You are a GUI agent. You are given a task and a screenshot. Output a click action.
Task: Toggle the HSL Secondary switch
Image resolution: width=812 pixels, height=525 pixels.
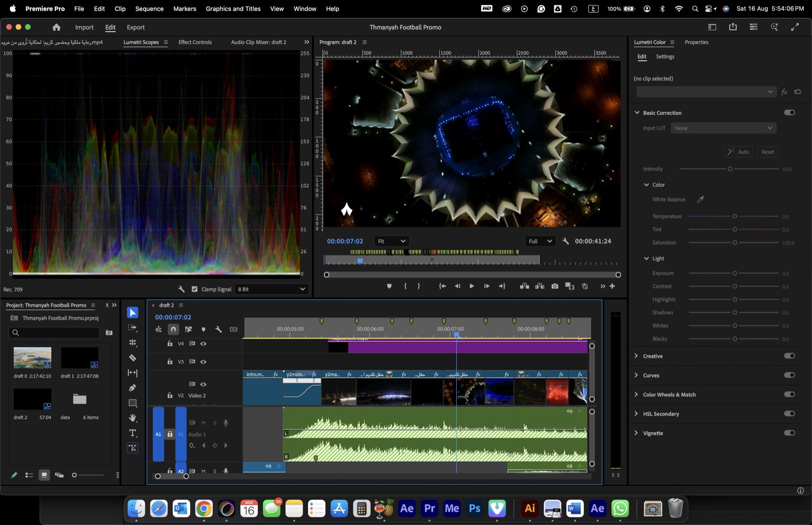click(789, 414)
